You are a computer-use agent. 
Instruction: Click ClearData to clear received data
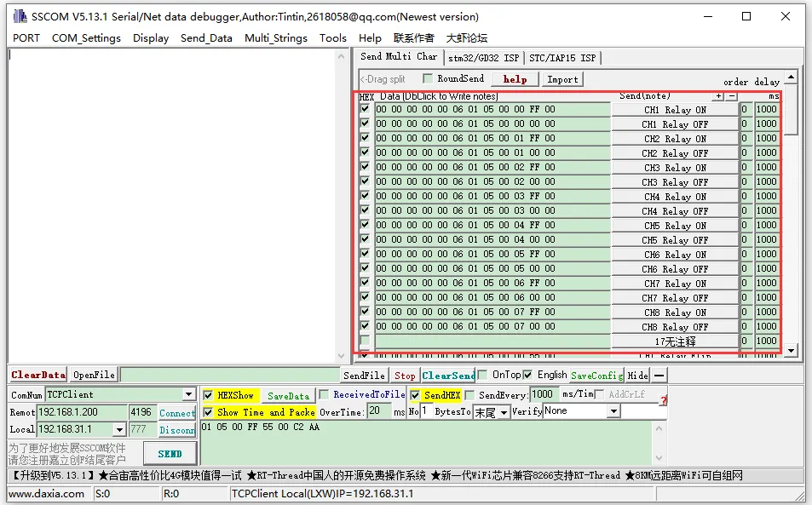37,374
